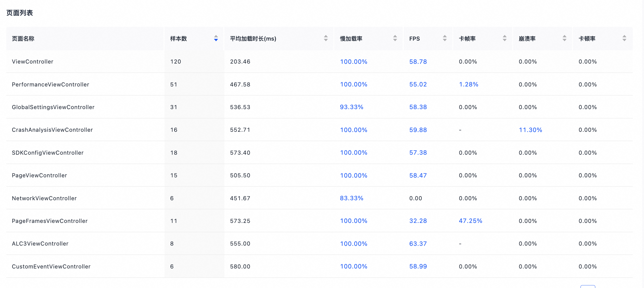Select PageViewController page name
The image size is (644, 288).
click(39, 176)
